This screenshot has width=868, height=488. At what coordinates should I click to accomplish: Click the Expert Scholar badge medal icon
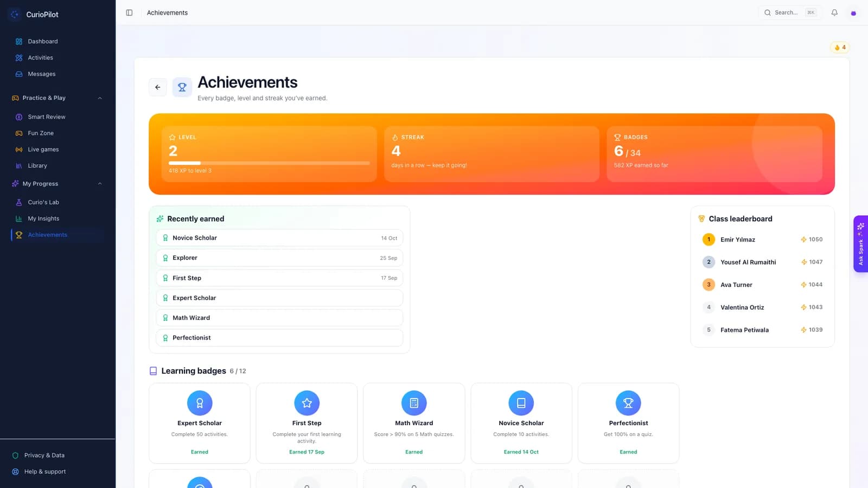(200, 403)
